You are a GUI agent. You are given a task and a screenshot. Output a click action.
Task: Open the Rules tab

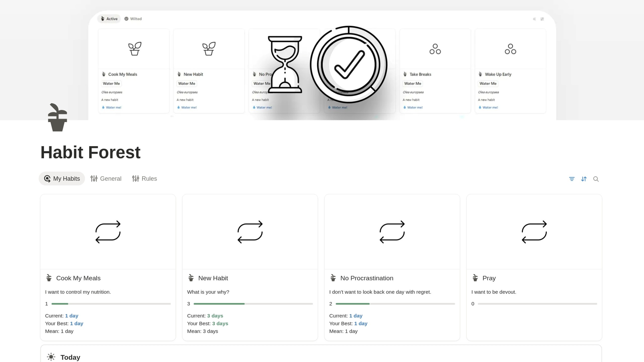tap(144, 178)
